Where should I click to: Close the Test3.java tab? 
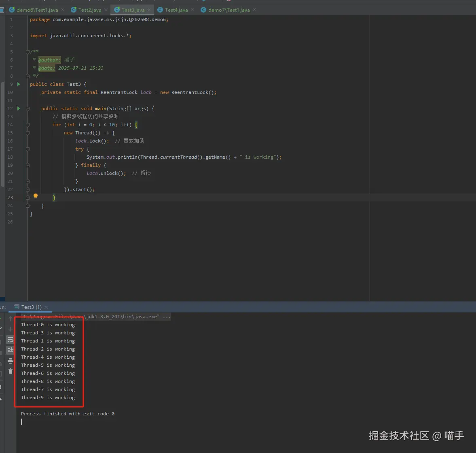point(149,10)
